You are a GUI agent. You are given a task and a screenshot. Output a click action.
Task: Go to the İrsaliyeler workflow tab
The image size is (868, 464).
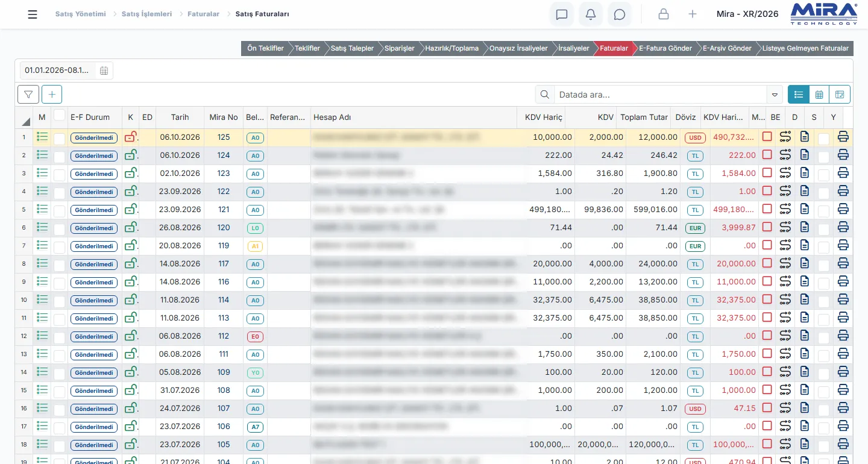(x=573, y=48)
